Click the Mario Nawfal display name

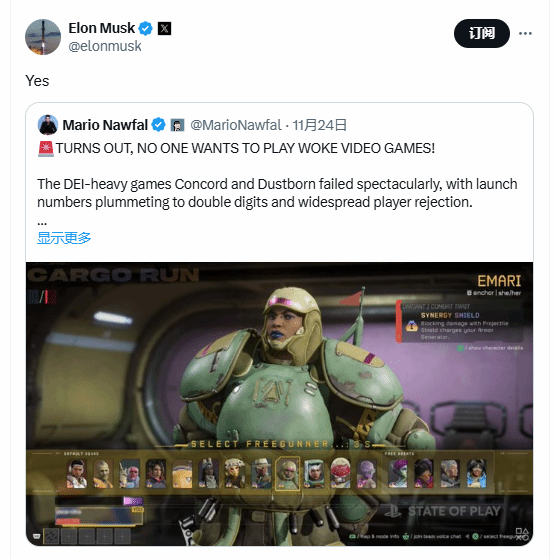(105, 125)
